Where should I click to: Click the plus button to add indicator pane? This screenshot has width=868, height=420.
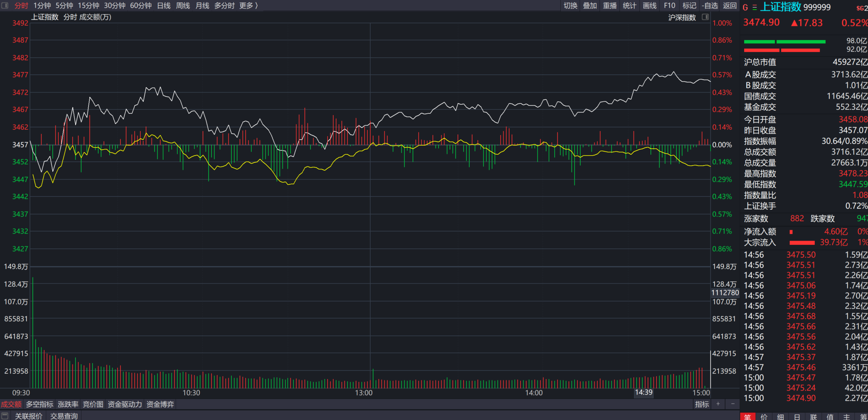(x=718, y=404)
